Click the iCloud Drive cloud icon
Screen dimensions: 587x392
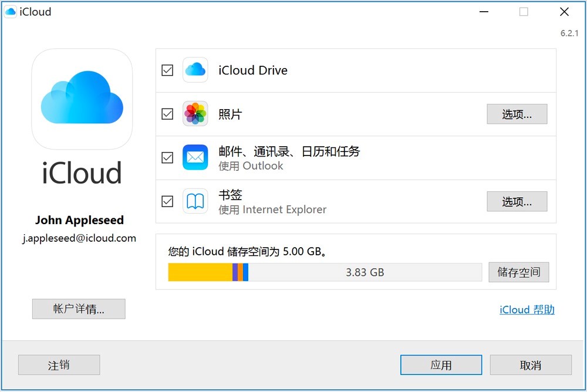[x=195, y=70]
